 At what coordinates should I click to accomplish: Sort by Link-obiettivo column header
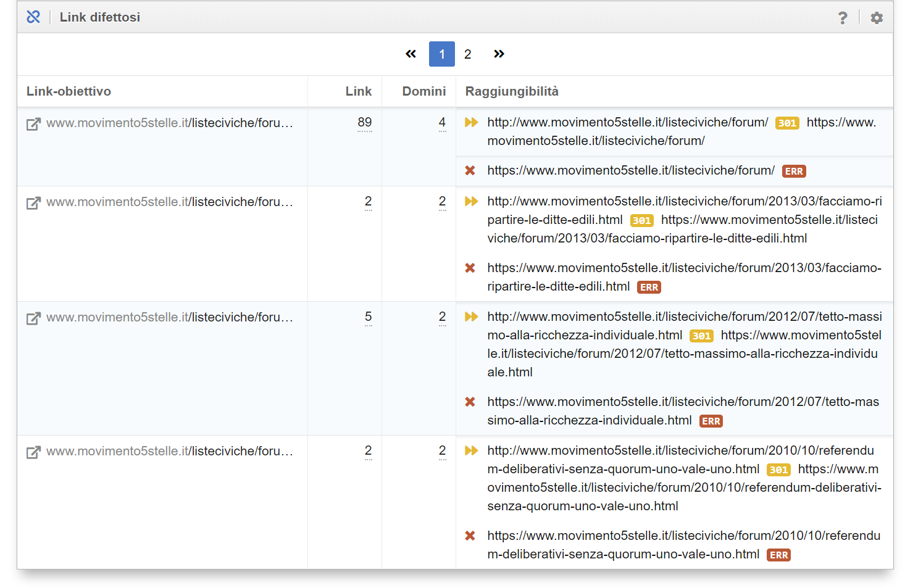pos(69,91)
